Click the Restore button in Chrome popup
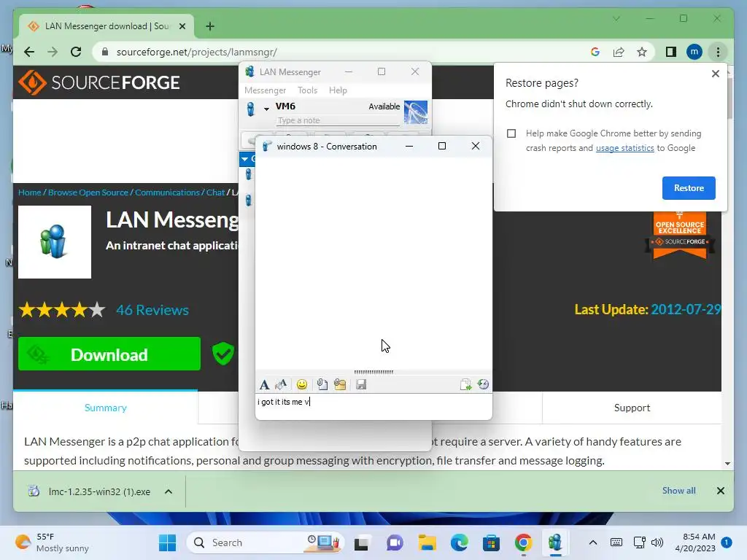 pos(689,188)
